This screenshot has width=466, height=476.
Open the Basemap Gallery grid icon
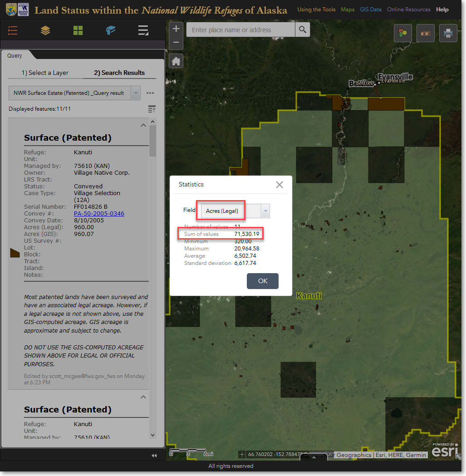click(x=78, y=30)
